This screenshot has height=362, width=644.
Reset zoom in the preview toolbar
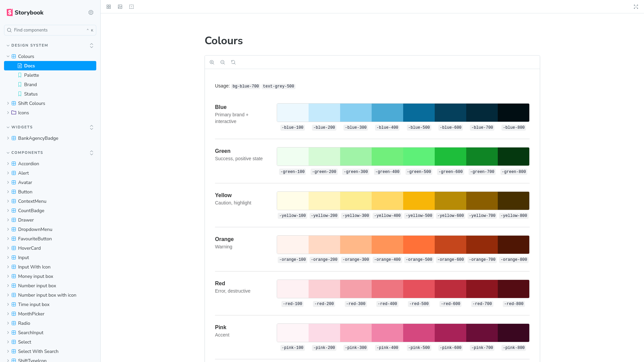tap(233, 62)
